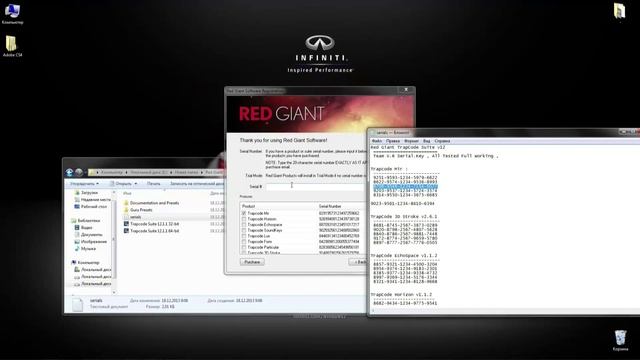Viewport: 640px width, 360px height.
Task: Click 'Trapcode Mir :' heading in Notepad
Action: point(389,169)
